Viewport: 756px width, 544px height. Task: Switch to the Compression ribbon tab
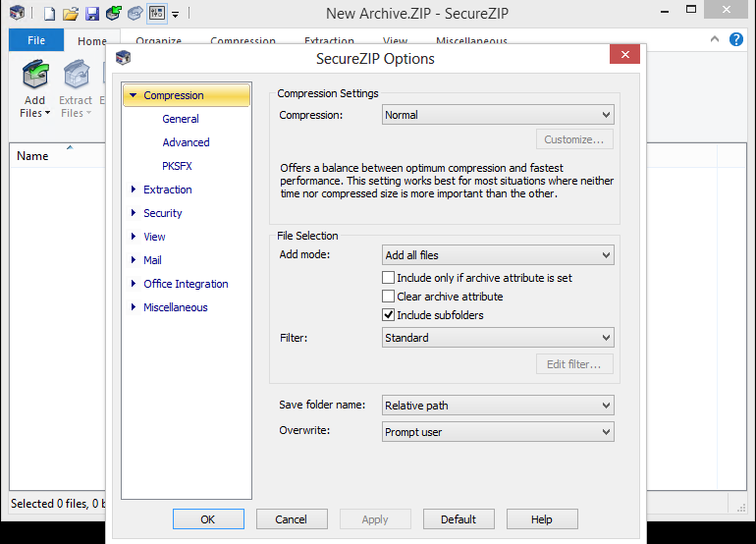pyautogui.click(x=243, y=41)
